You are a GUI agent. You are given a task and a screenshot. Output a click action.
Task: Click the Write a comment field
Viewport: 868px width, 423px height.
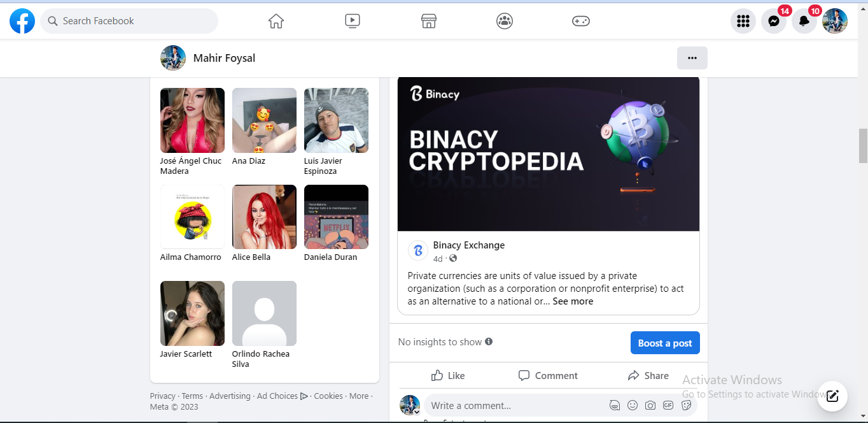coord(515,406)
